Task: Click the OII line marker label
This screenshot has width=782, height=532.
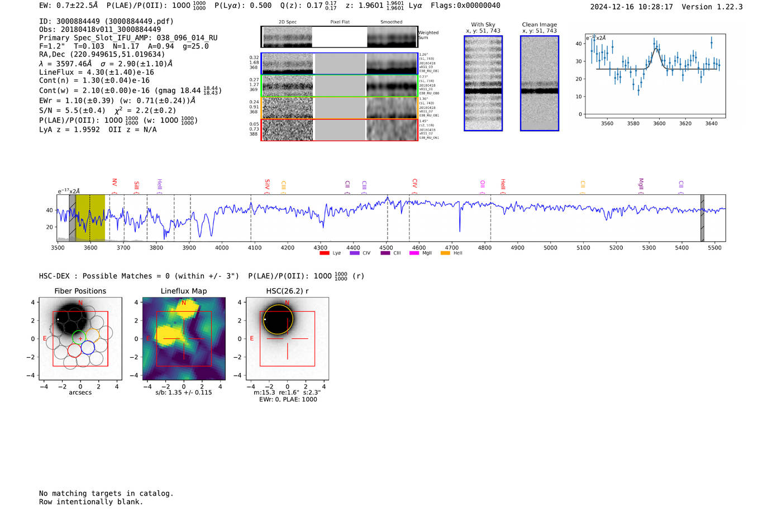Action: pos(483,185)
